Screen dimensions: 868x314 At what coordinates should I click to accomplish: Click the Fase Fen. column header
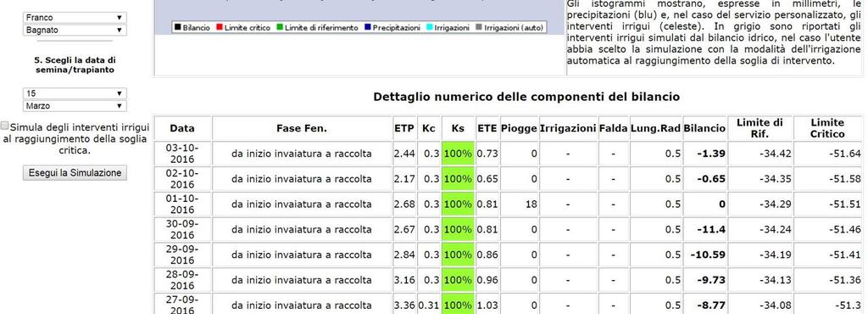pyautogui.click(x=302, y=128)
